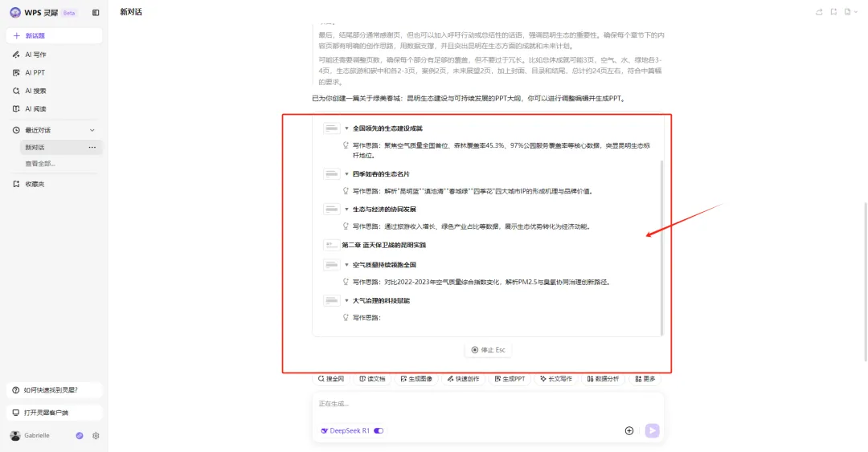Viewport: 868px width, 452px height.
Task: Open the dropdown arrow next to export icon
Action: coord(855,11)
